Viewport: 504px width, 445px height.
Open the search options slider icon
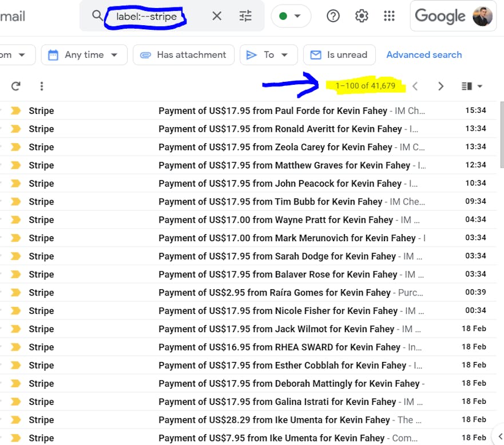tap(245, 16)
